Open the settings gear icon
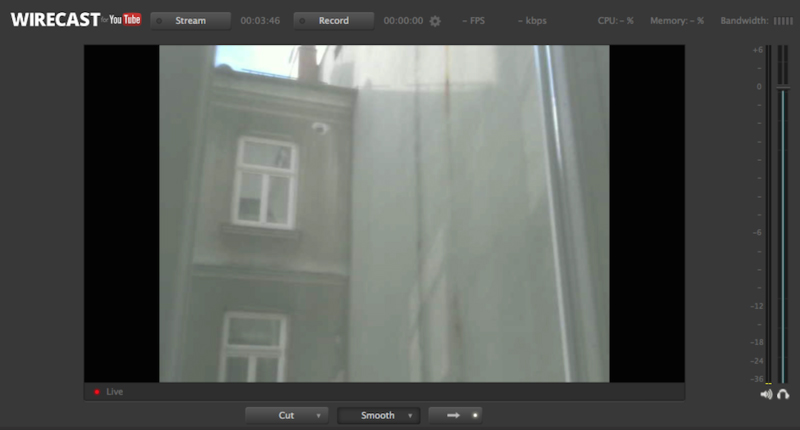This screenshot has width=800, height=430. [x=435, y=21]
